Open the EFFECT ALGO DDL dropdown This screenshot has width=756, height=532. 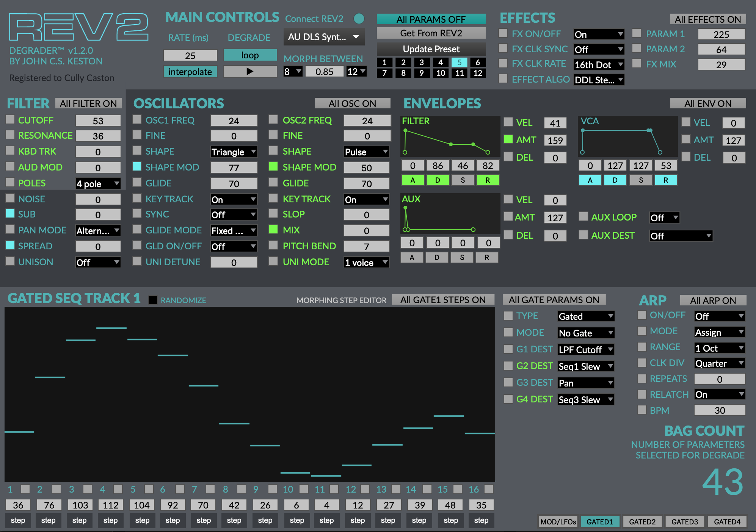click(x=599, y=80)
